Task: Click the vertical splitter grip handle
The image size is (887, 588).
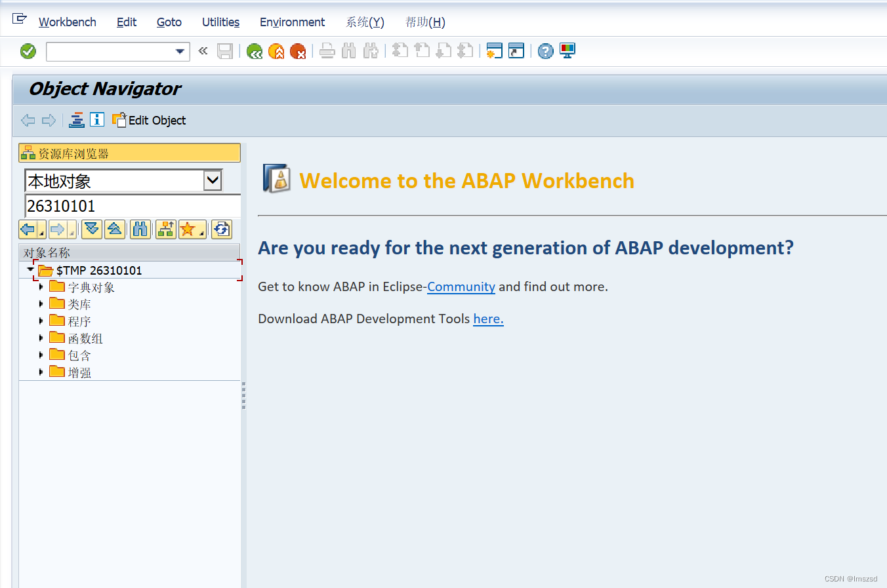Action: click(243, 396)
